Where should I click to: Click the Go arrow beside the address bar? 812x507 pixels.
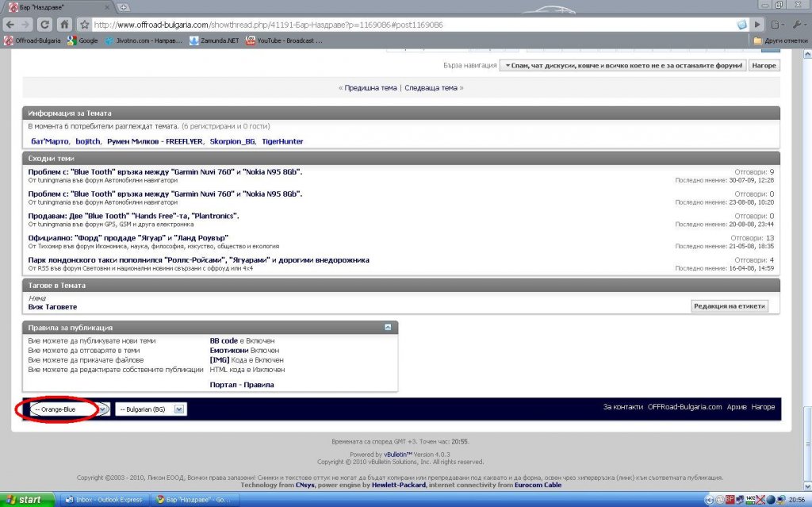(757, 25)
